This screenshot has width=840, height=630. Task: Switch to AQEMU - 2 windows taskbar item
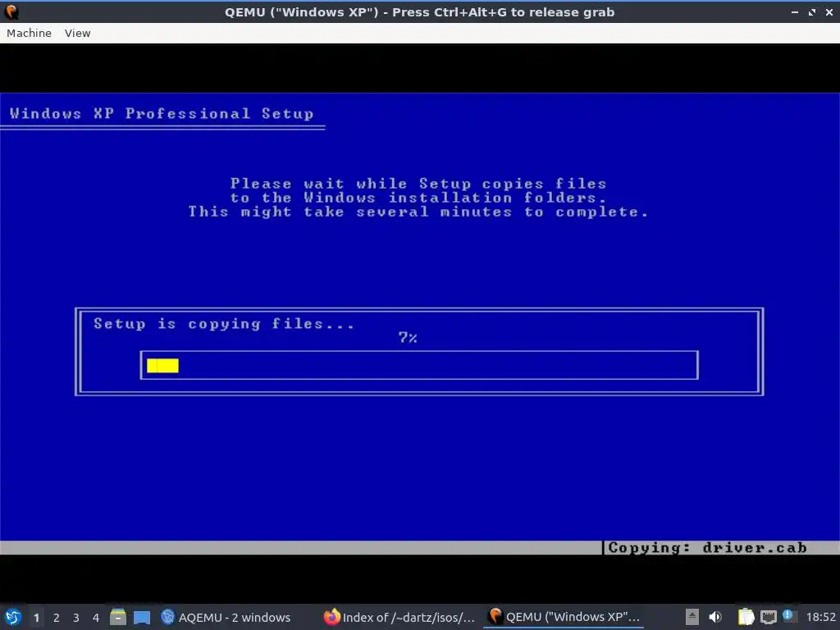pyautogui.click(x=226, y=617)
